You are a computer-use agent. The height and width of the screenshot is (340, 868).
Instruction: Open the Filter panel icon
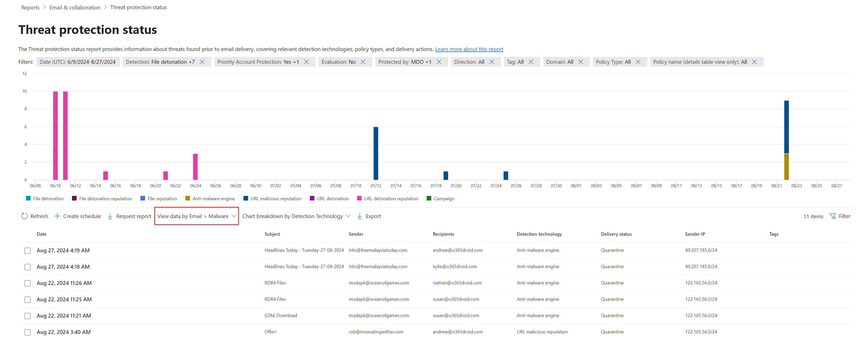(x=833, y=216)
